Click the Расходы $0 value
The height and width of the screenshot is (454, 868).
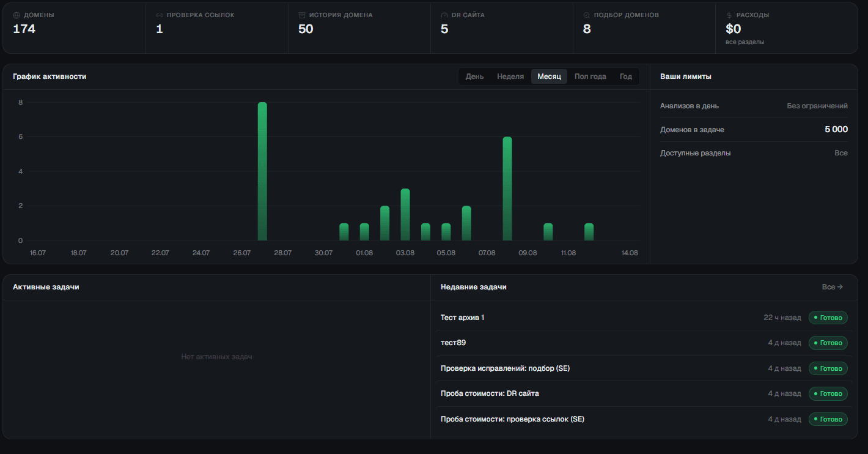click(733, 29)
